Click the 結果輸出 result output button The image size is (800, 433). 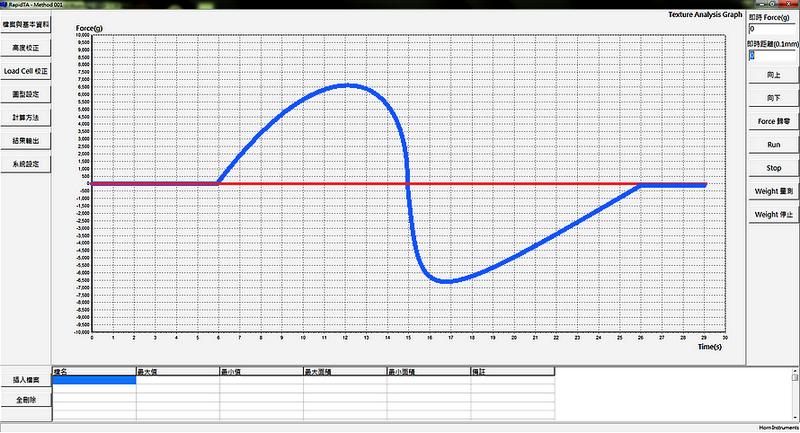pos(27,140)
